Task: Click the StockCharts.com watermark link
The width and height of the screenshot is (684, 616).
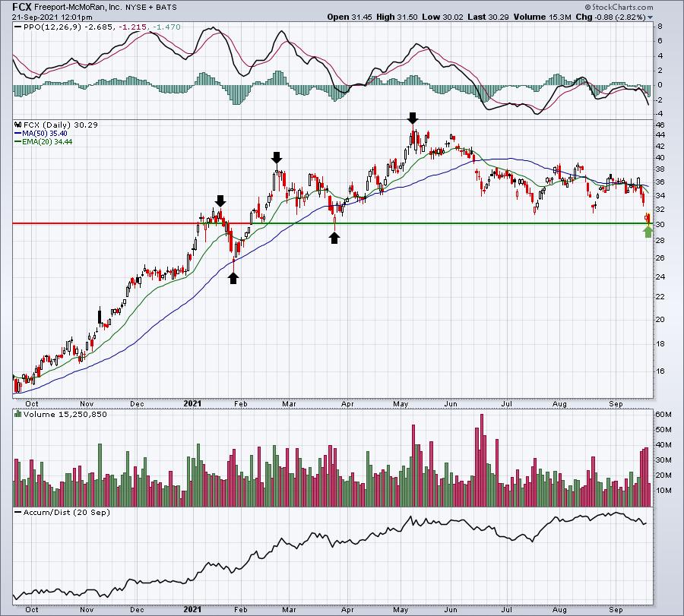Action: (619, 7)
